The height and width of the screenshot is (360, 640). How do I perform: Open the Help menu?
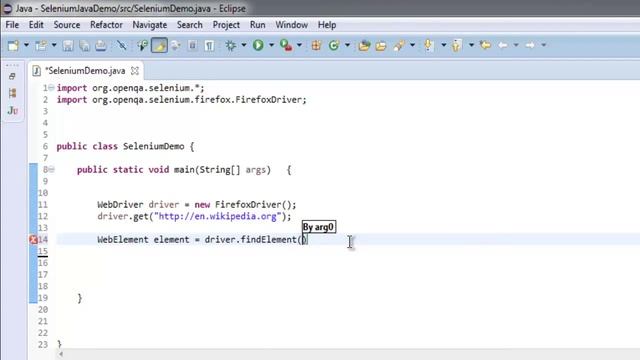point(327,25)
